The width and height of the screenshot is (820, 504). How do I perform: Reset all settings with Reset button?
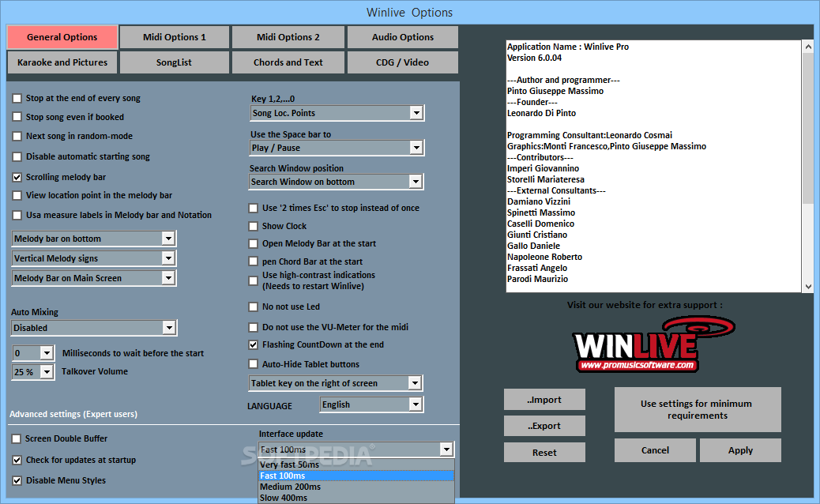[x=544, y=452]
